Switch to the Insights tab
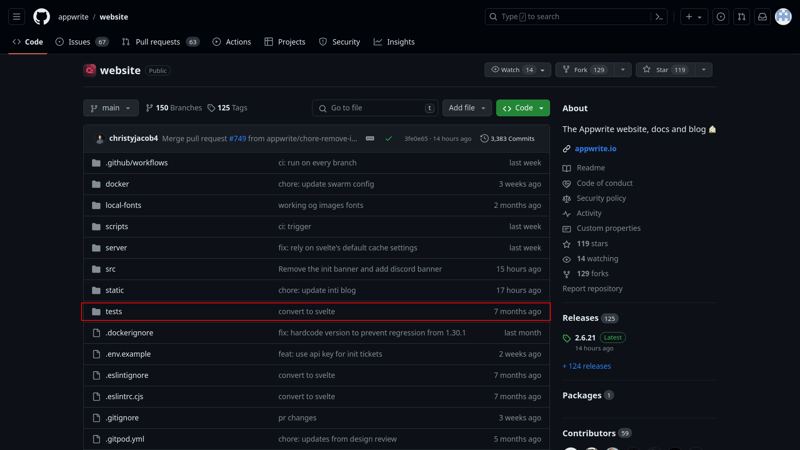Viewport: 800px width, 450px height. pos(394,42)
